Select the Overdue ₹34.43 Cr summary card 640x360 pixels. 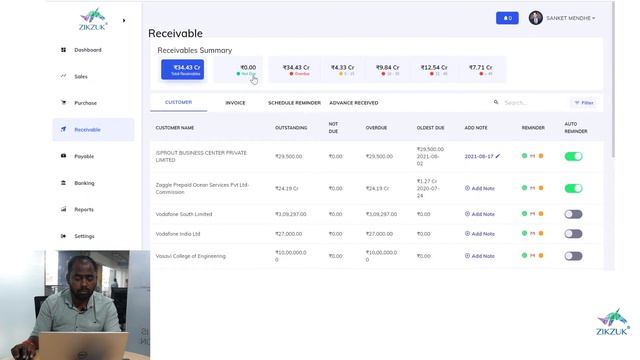pos(296,70)
